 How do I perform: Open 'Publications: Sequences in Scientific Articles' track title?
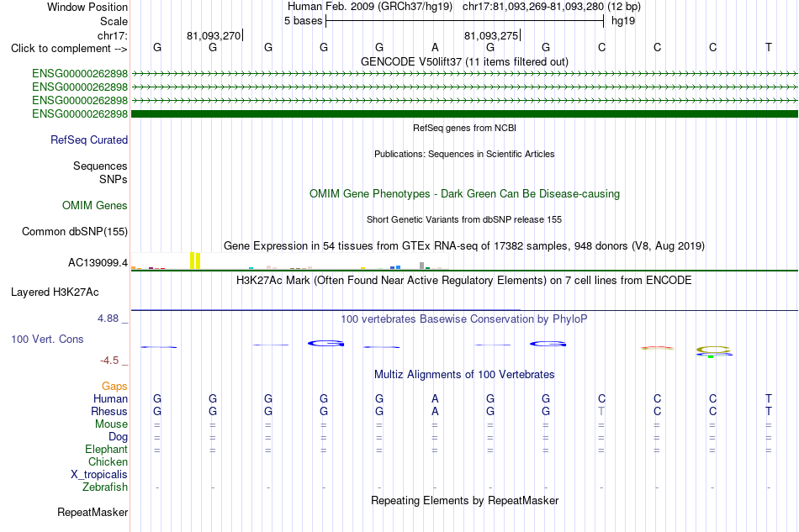(x=464, y=154)
